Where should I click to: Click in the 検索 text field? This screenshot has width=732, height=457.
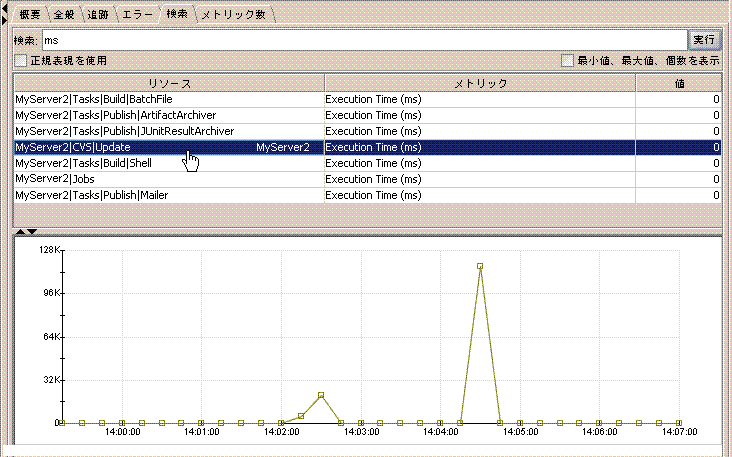tap(360, 40)
